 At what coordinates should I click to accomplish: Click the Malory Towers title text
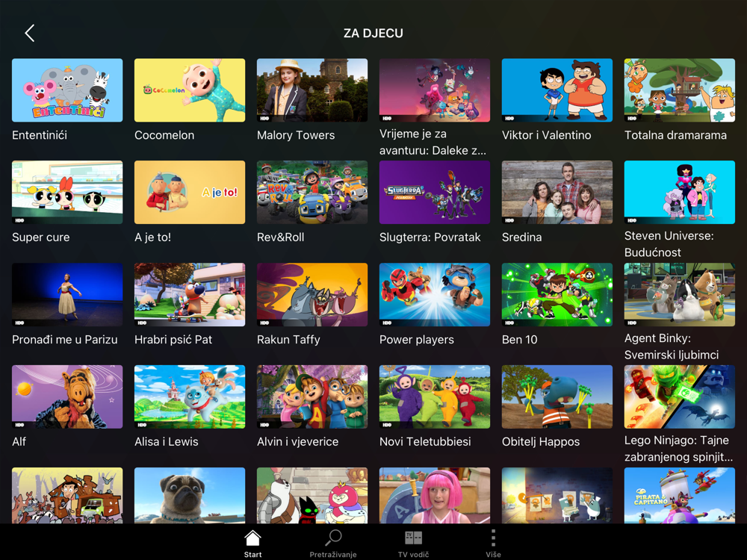pyautogui.click(x=296, y=135)
